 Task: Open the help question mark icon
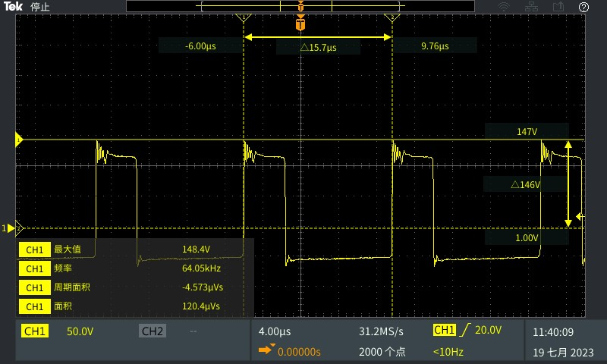pyautogui.click(x=583, y=7)
